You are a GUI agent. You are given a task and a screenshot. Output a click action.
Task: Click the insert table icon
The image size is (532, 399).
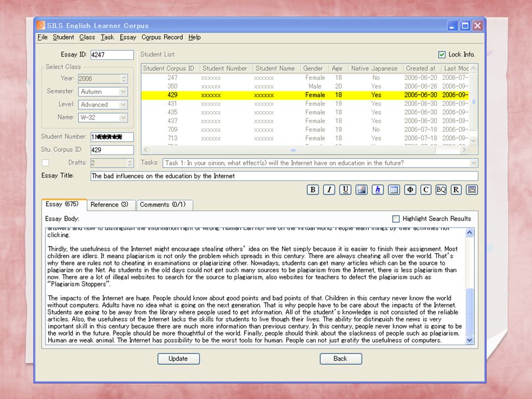pyautogui.click(x=393, y=190)
